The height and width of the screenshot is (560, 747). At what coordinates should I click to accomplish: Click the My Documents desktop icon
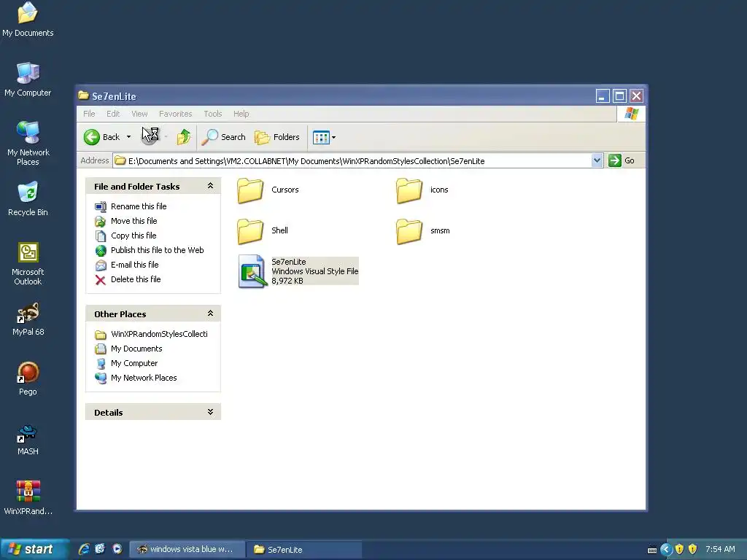tap(28, 18)
